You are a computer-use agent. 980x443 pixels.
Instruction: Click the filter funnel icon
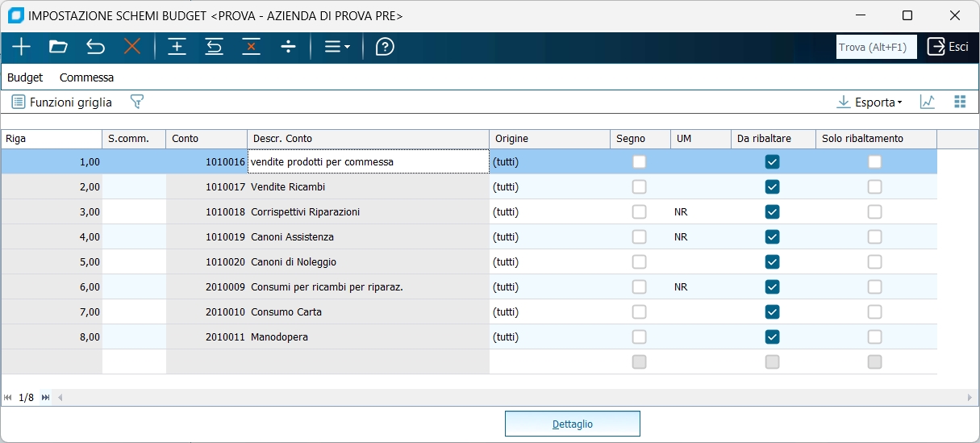tap(137, 102)
